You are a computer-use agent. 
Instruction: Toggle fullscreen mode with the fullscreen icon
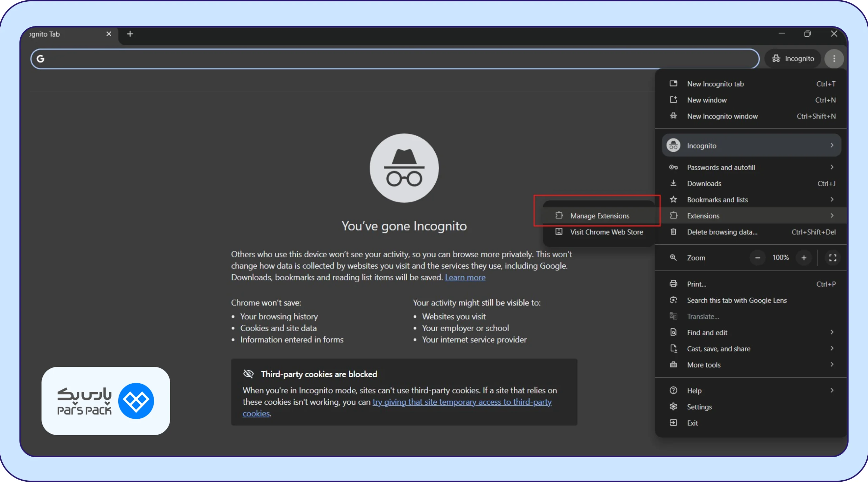[x=832, y=258]
